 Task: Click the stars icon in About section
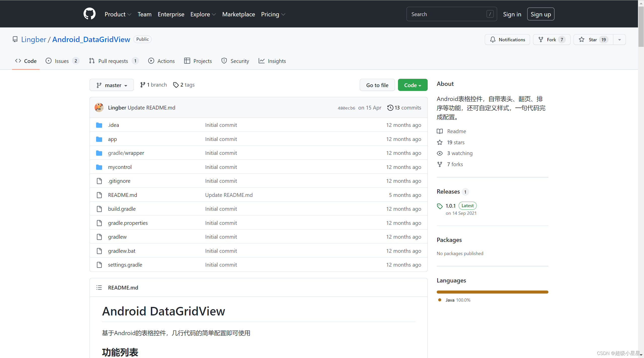coord(440,142)
